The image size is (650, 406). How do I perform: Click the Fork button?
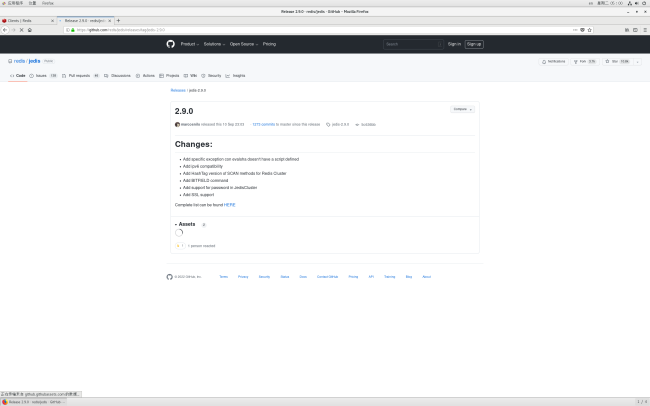tap(585, 61)
